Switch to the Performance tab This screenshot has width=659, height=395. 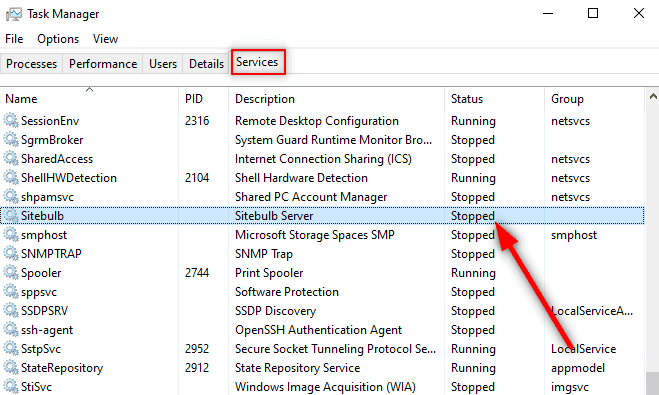(103, 63)
